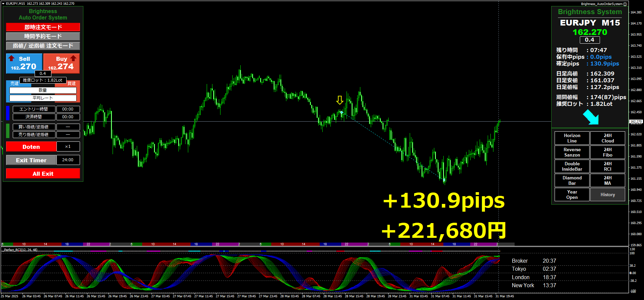Click the Doten ×1 multiplier box

click(x=68, y=147)
